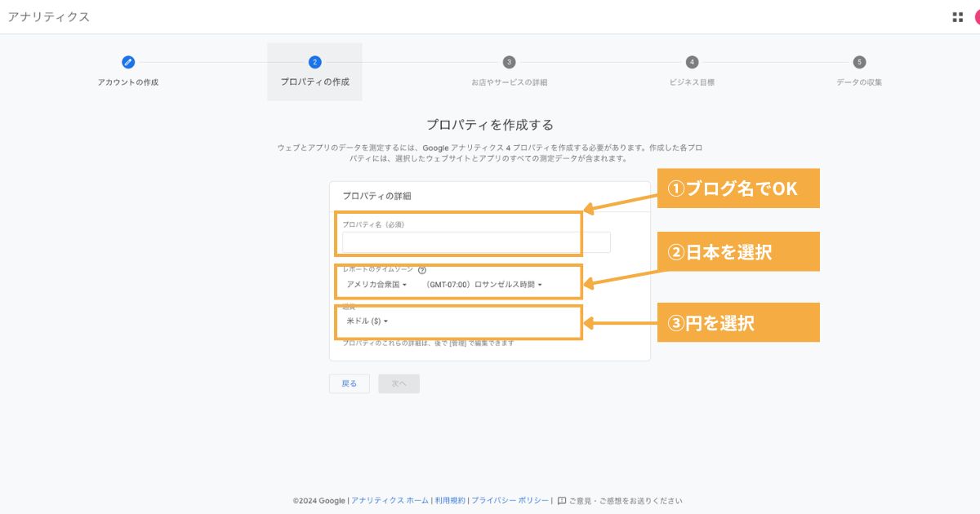This screenshot has width=980, height=514.
Task: Select step 2 circle プロパティの作成
Action: click(314, 62)
